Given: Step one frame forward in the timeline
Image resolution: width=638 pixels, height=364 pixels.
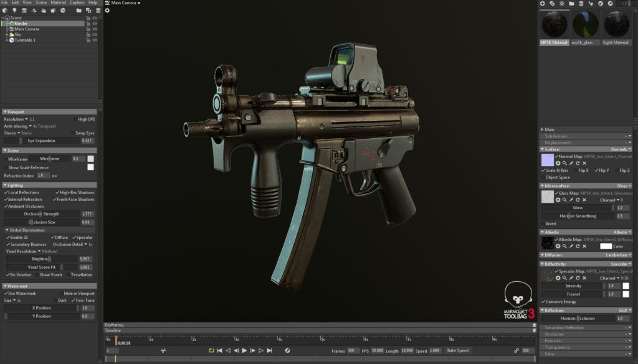Looking at the screenshot, I should 253,350.
